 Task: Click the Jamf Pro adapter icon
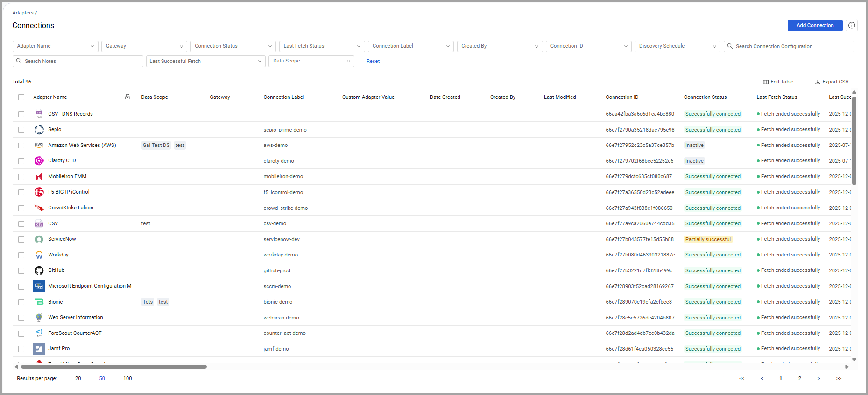(x=39, y=349)
